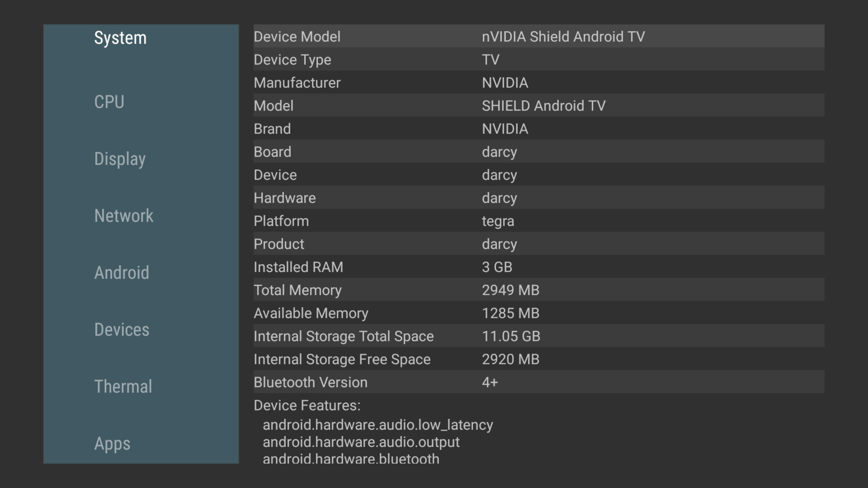
Task: Click the 'Device Features:' heading
Action: tap(307, 406)
